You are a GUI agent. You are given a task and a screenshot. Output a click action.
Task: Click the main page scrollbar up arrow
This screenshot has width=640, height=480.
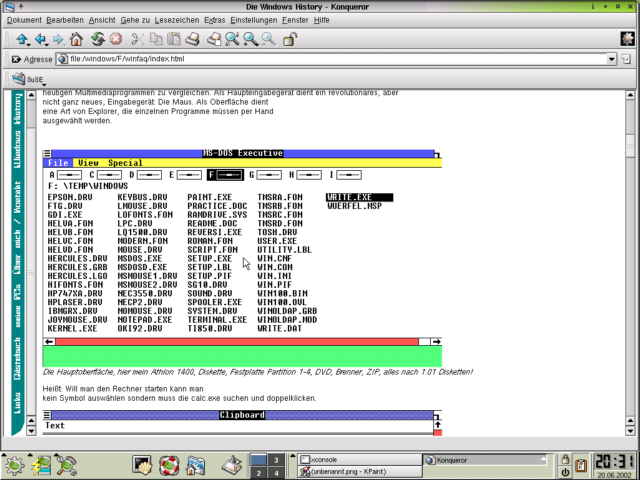pos(630,95)
